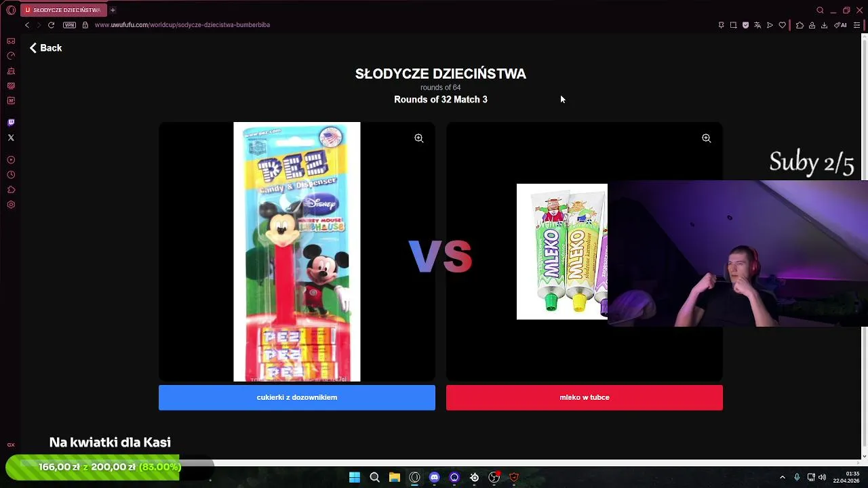Click the Mleko tubes picture

562,251
